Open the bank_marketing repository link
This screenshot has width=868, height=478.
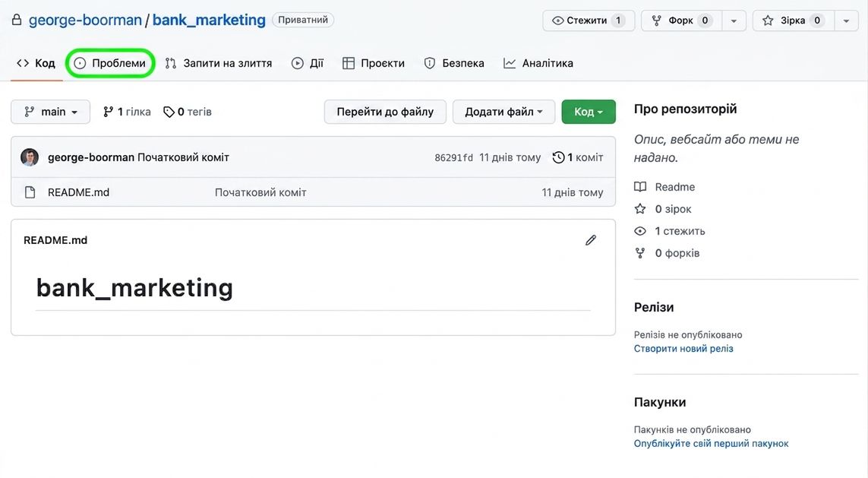coord(209,20)
